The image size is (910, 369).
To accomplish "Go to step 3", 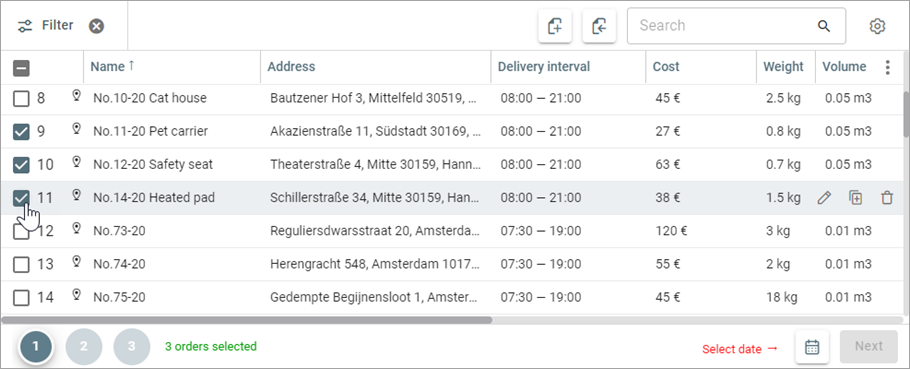I will tap(131, 347).
